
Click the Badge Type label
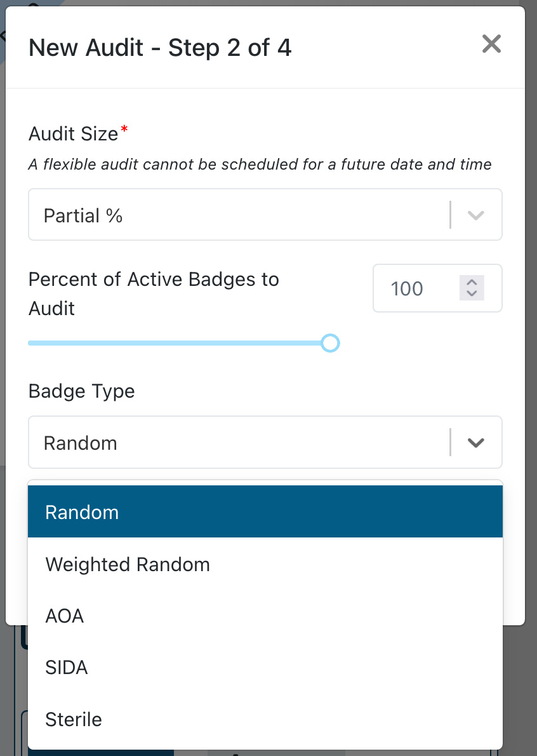click(x=82, y=391)
